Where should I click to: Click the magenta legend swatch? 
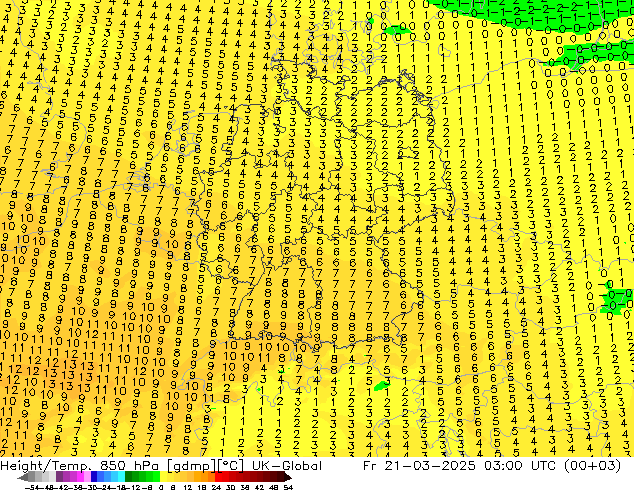80,477
